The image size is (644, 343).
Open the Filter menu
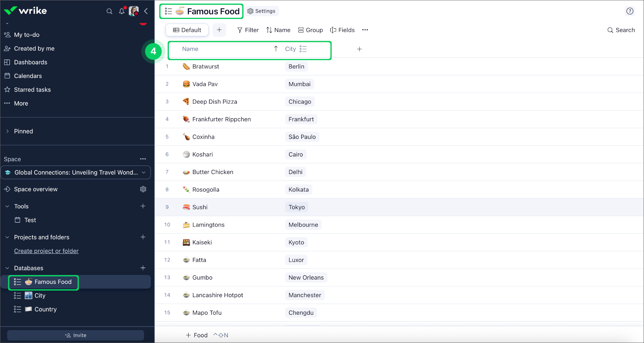248,30
